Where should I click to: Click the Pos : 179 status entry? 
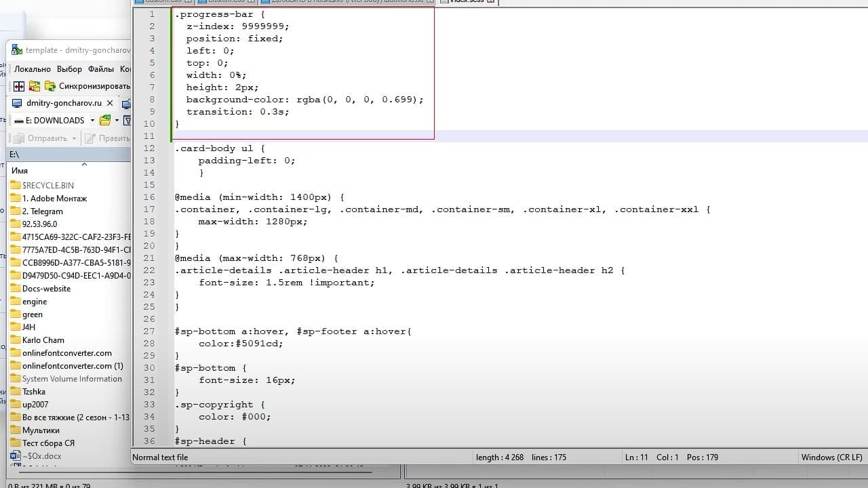(703, 457)
